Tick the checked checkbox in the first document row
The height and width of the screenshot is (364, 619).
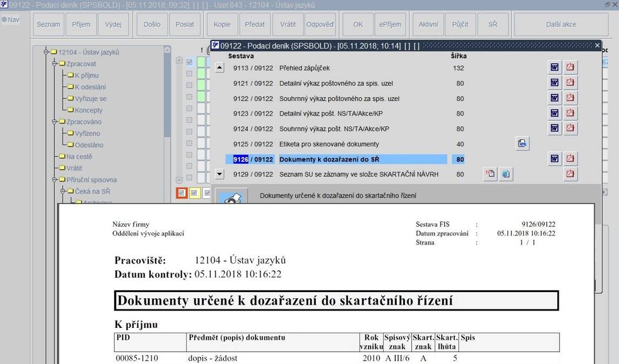(x=190, y=62)
